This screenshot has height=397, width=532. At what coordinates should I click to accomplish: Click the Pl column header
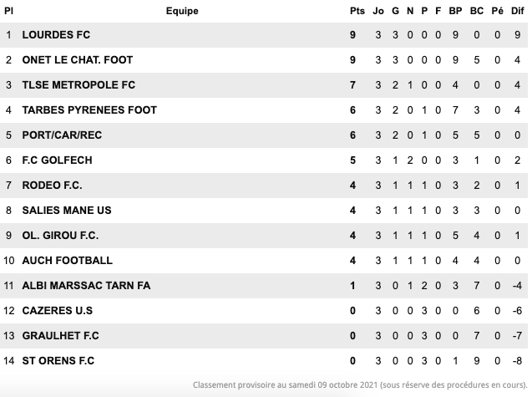pyautogui.click(x=9, y=11)
